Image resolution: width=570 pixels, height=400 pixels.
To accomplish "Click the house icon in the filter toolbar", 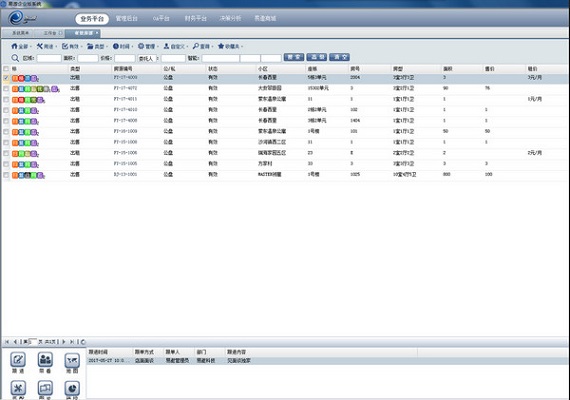I will pyautogui.click(x=15, y=46).
